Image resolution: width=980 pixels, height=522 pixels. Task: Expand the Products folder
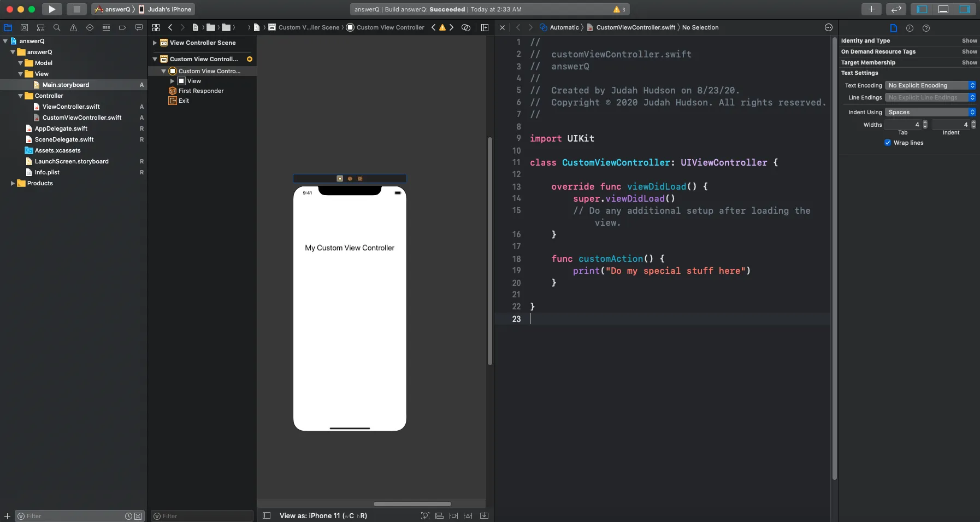[13, 183]
